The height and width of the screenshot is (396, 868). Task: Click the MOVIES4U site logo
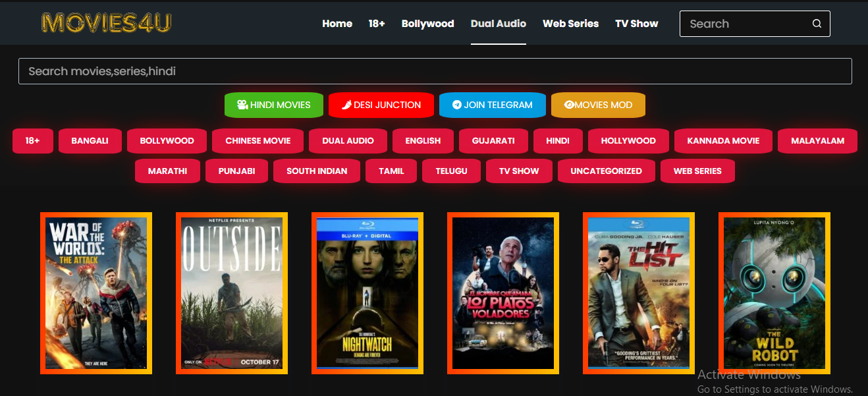[107, 23]
